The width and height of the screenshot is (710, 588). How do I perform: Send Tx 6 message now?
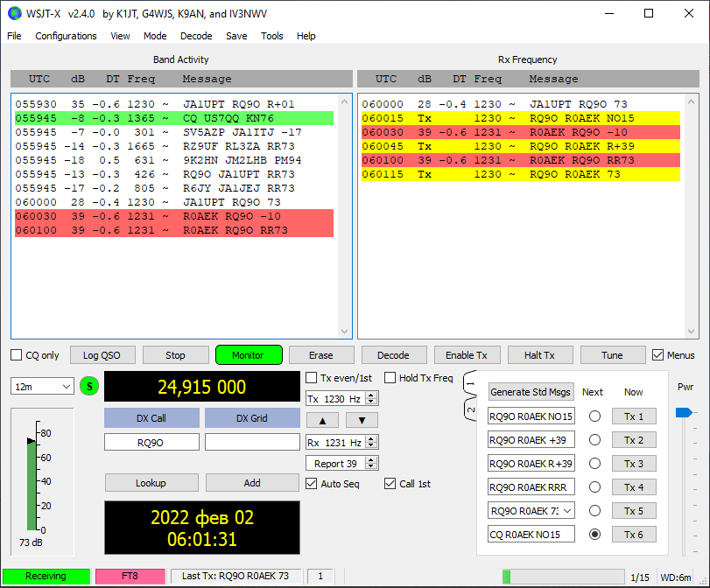634,535
